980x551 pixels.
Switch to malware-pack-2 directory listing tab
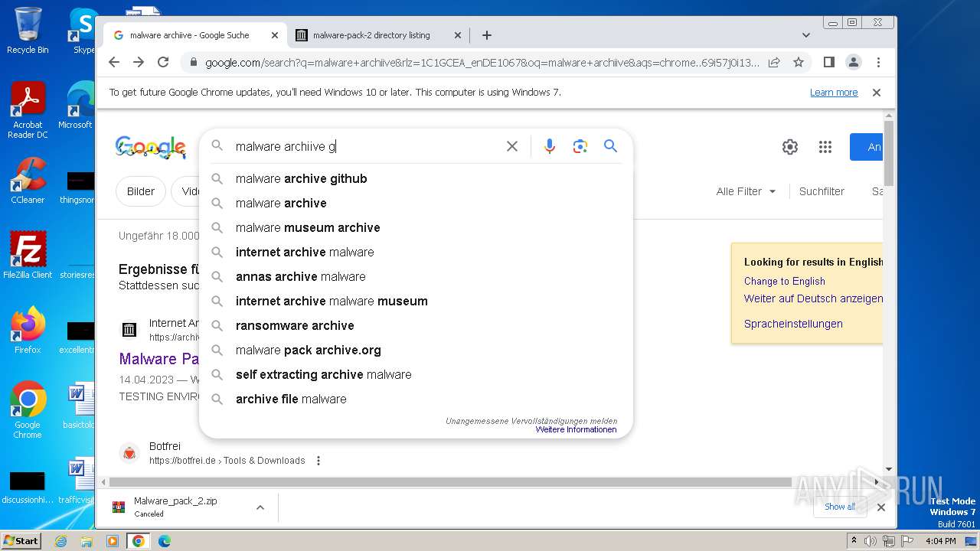coord(379,35)
